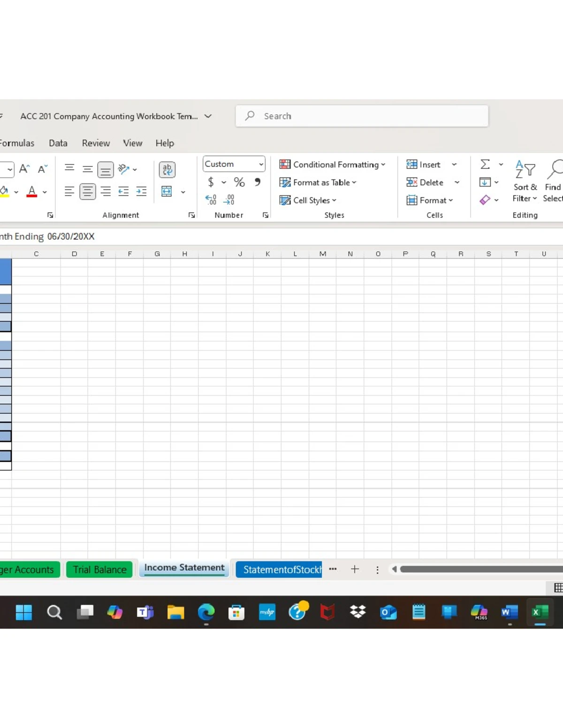This screenshot has width=563, height=728.
Task: Click the Increase Decimal icon
Action: click(212, 199)
